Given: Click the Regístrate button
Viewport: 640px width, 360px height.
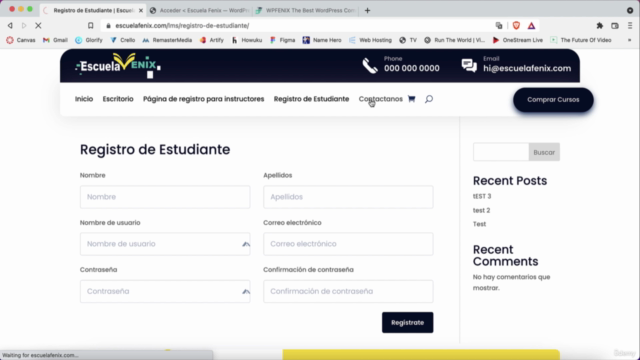Looking at the screenshot, I should (407, 322).
